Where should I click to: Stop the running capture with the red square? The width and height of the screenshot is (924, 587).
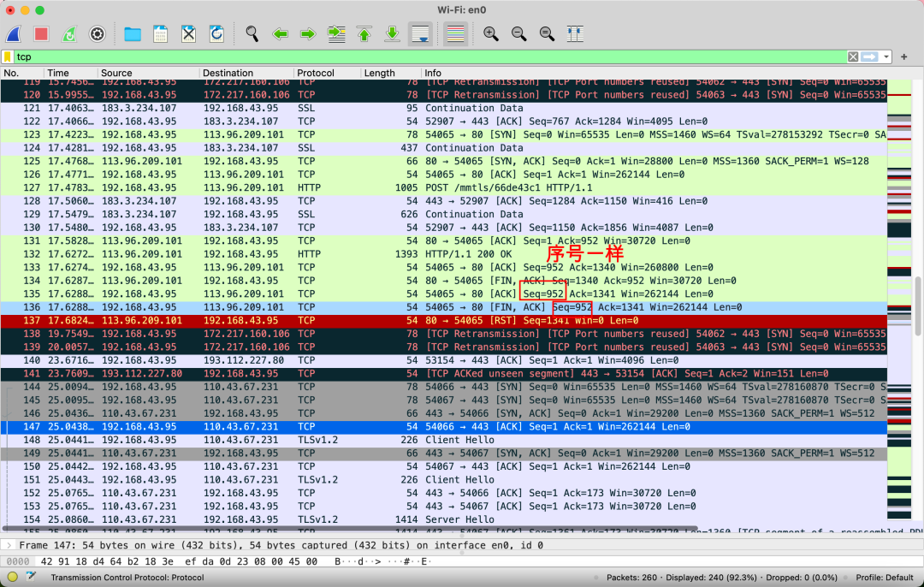pos(41,34)
